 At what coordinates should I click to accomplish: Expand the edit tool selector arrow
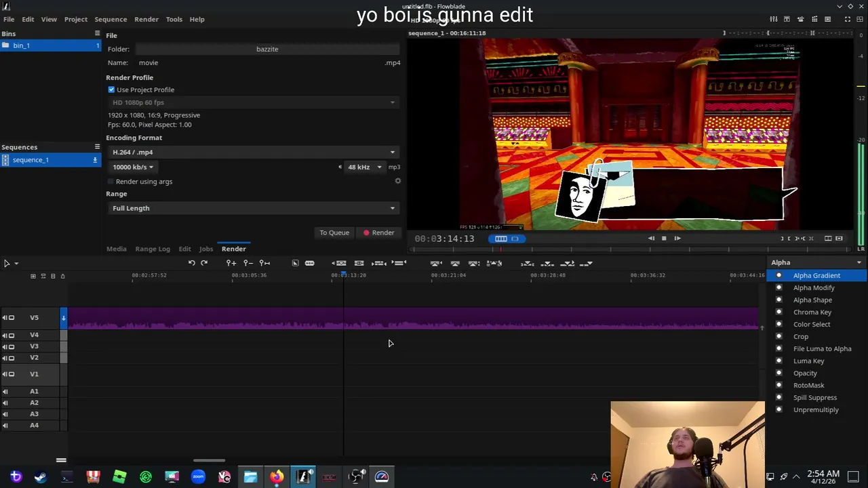pyautogui.click(x=16, y=264)
